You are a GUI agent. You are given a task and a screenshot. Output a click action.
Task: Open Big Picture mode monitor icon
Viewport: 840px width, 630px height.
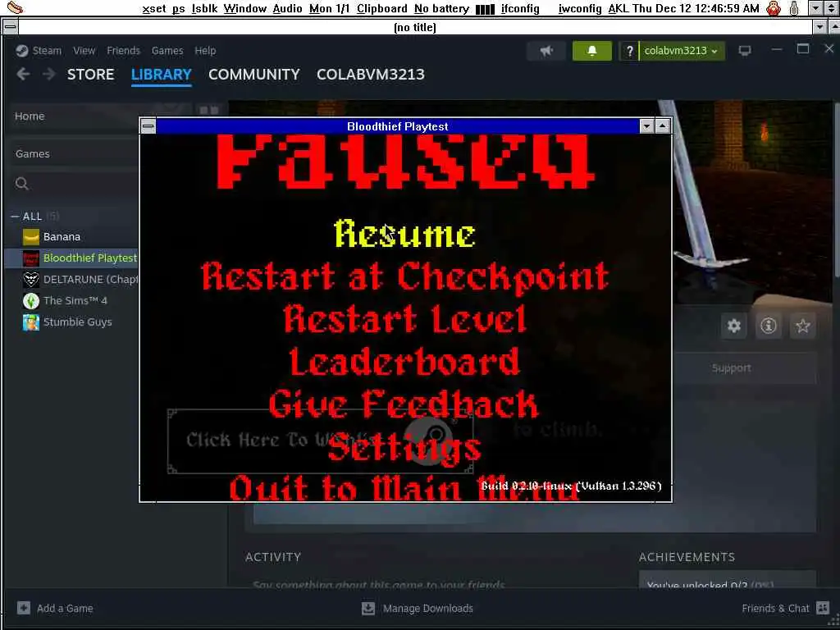[745, 51]
